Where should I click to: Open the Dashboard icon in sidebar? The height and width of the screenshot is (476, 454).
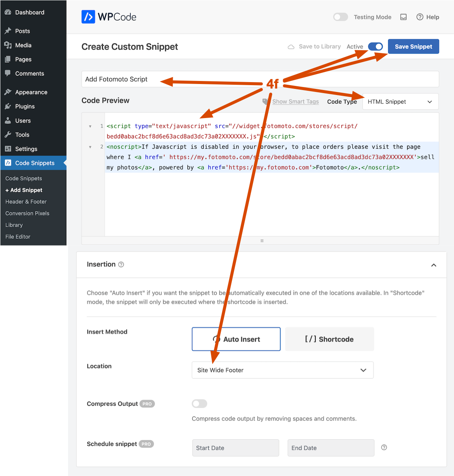coord(8,12)
